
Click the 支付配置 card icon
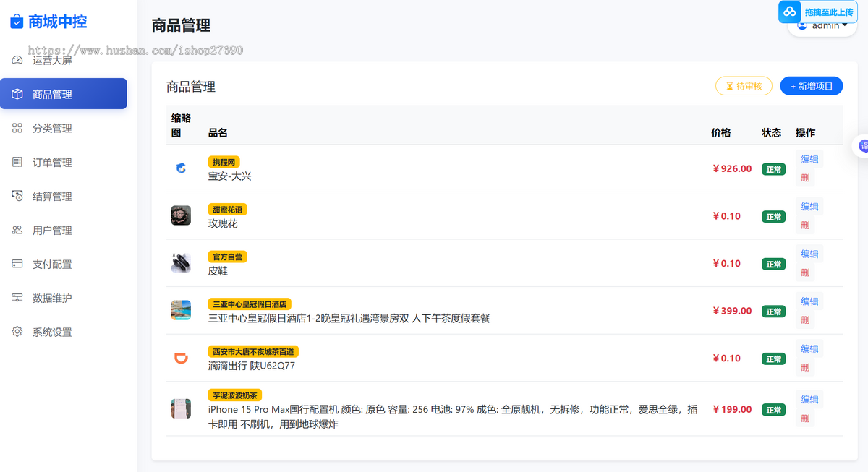[17, 264]
